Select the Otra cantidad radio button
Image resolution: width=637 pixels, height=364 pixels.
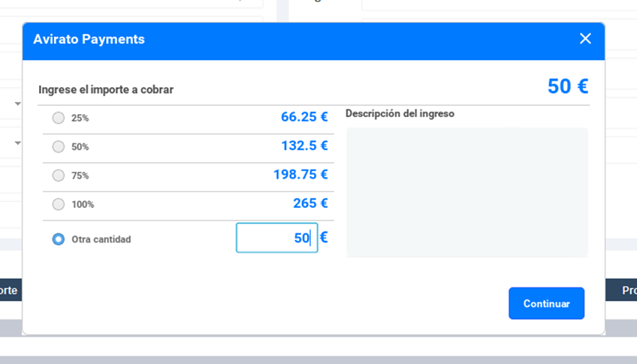[x=59, y=239]
